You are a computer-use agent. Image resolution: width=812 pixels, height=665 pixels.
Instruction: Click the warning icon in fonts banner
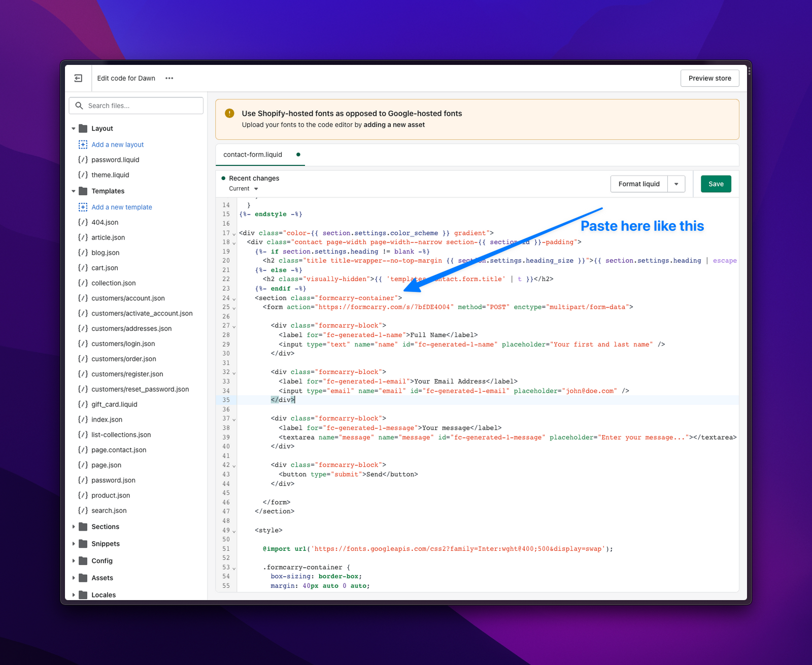[x=229, y=114]
